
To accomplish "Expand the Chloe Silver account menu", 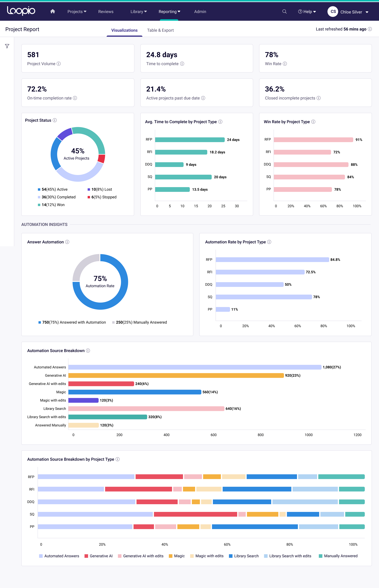I will coord(354,12).
